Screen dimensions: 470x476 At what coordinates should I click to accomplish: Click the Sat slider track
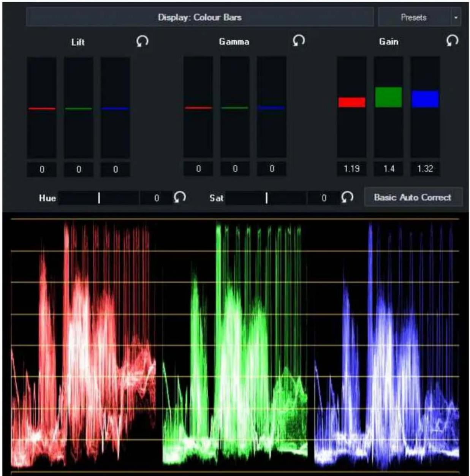(266, 198)
